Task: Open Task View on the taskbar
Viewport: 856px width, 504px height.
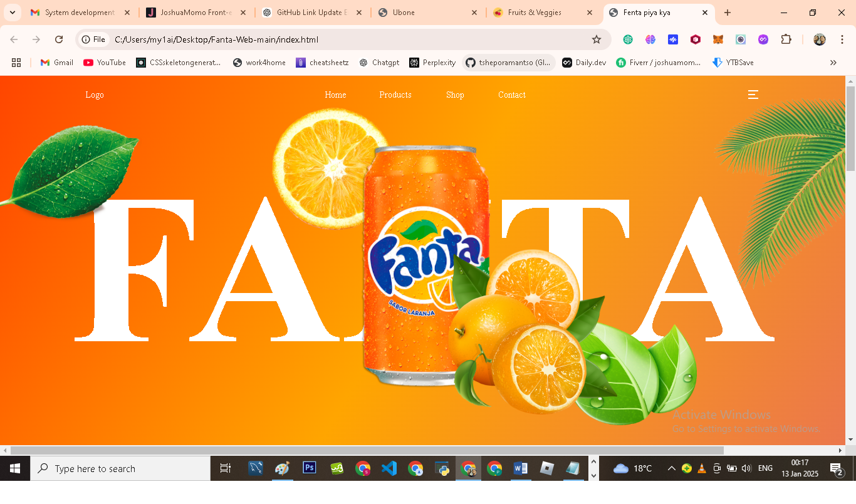Action: click(226, 468)
